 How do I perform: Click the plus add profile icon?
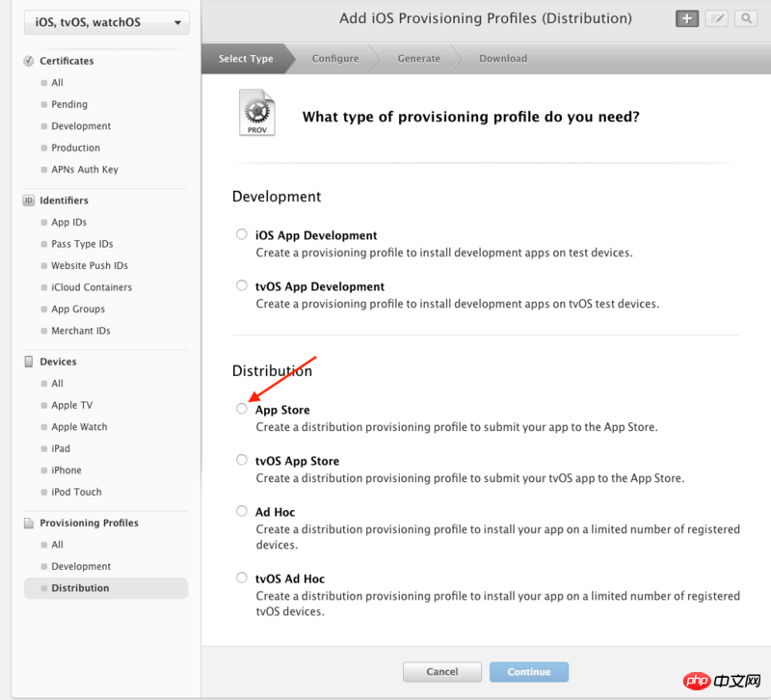(x=687, y=18)
